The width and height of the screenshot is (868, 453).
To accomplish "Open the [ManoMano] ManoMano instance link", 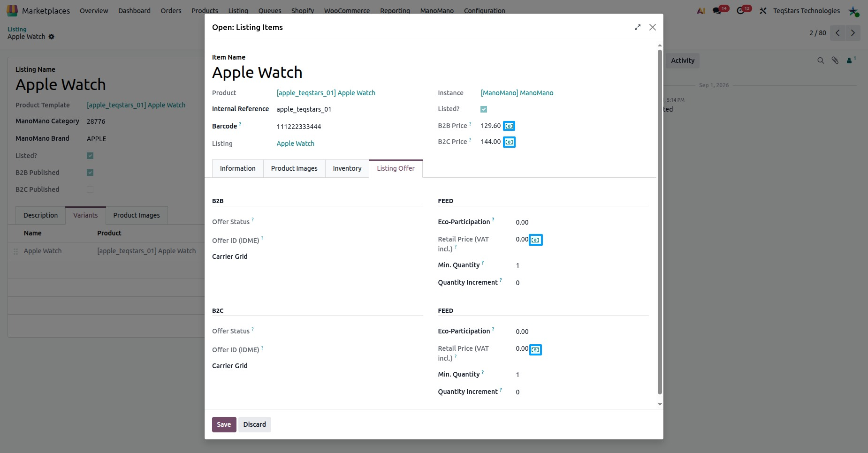I will (x=517, y=93).
